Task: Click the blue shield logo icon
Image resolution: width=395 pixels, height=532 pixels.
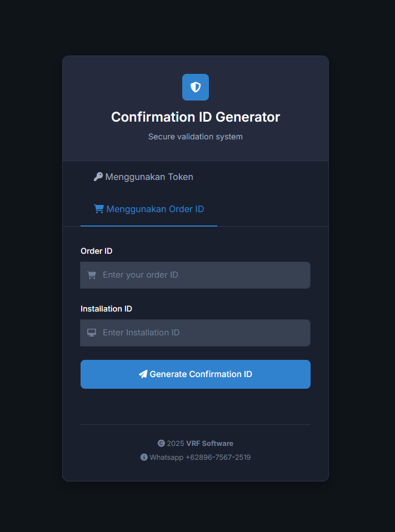Action: coord(196,87)
